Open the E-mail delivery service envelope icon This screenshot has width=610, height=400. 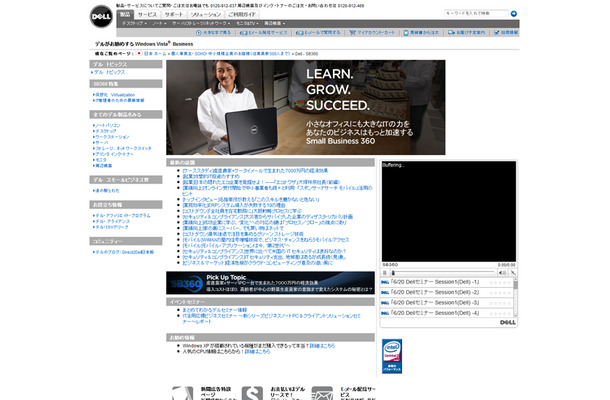[244, 33]
